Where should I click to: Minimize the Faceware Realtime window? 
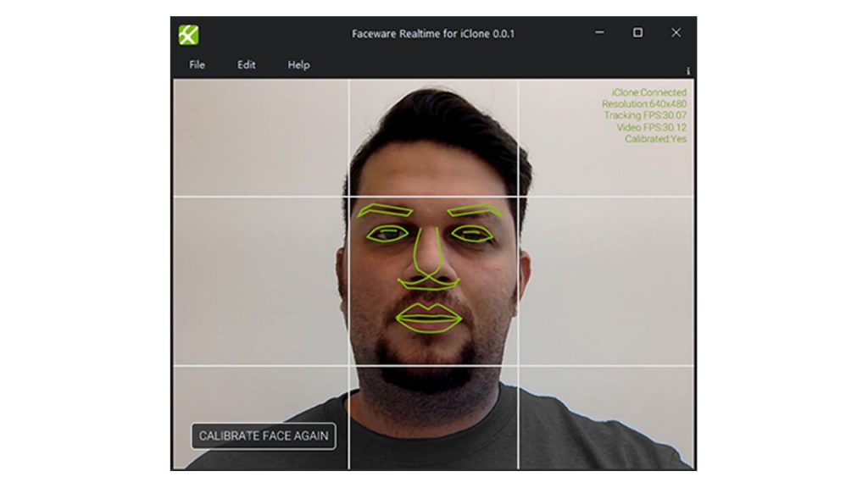point(599,33)
